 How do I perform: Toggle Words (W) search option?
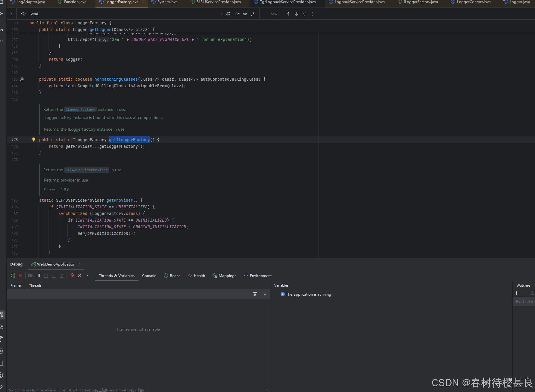pos(245,14)
